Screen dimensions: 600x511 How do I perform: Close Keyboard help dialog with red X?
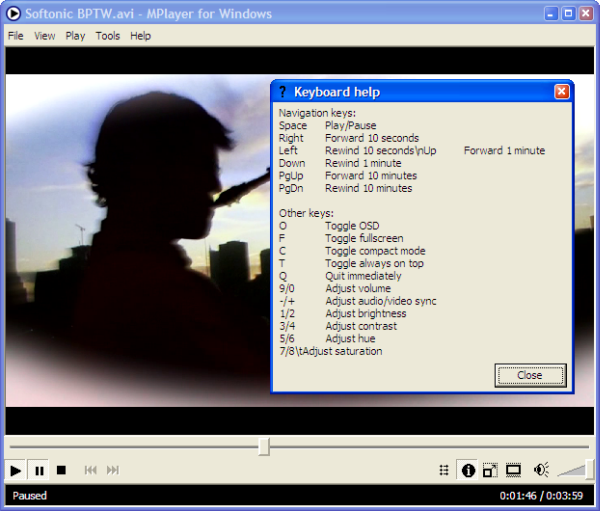click(x=561, y=92)
